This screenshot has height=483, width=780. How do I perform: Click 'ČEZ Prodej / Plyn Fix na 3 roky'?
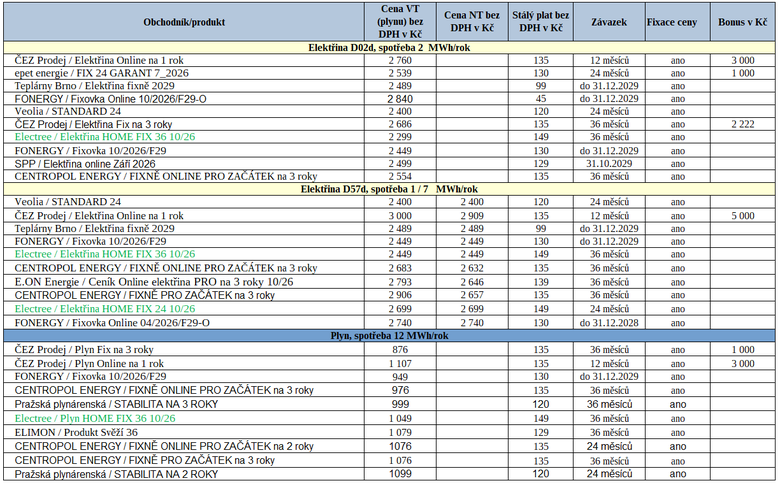(84, 350)
